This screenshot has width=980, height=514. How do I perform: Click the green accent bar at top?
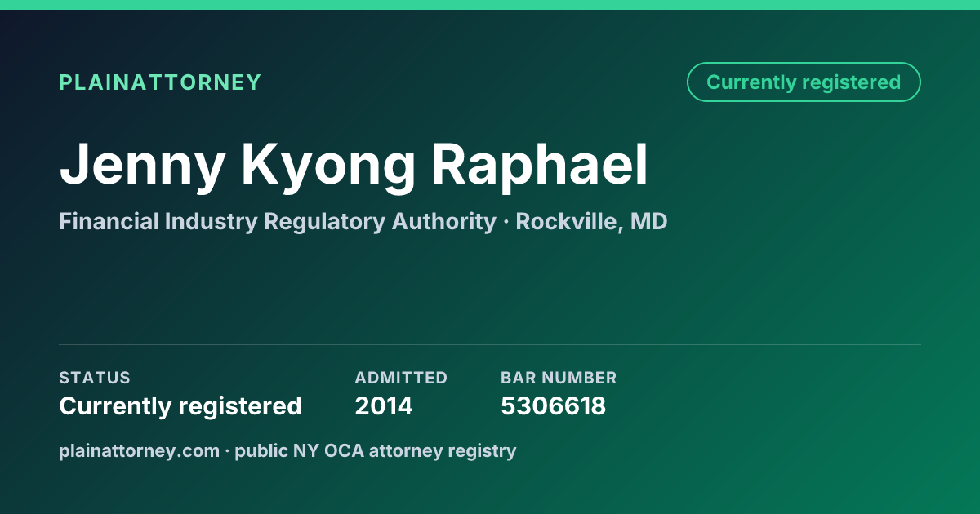pos(490,5)
